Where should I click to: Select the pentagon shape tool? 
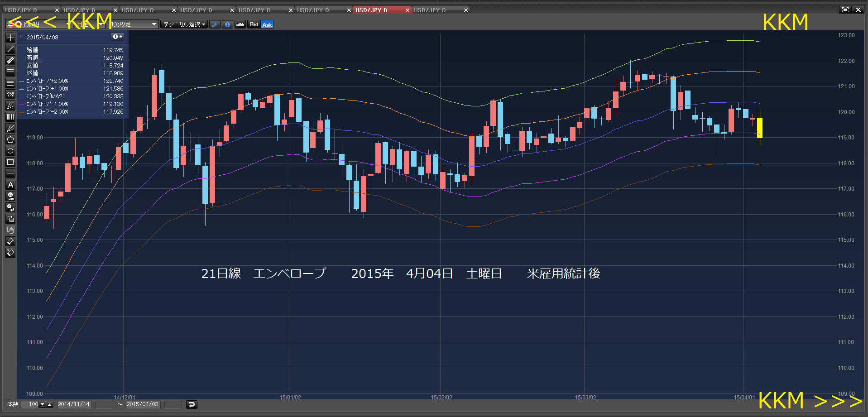click(x=10, y=139)
